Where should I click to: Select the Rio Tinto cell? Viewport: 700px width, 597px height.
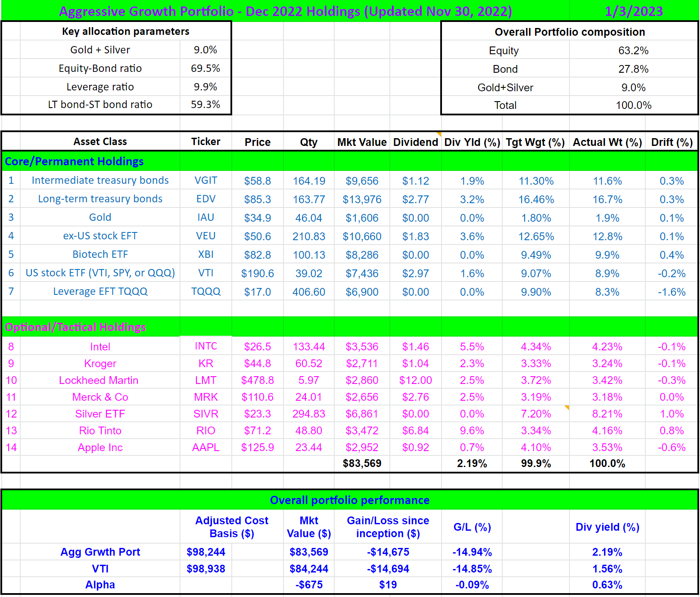(x=100, y=431)
